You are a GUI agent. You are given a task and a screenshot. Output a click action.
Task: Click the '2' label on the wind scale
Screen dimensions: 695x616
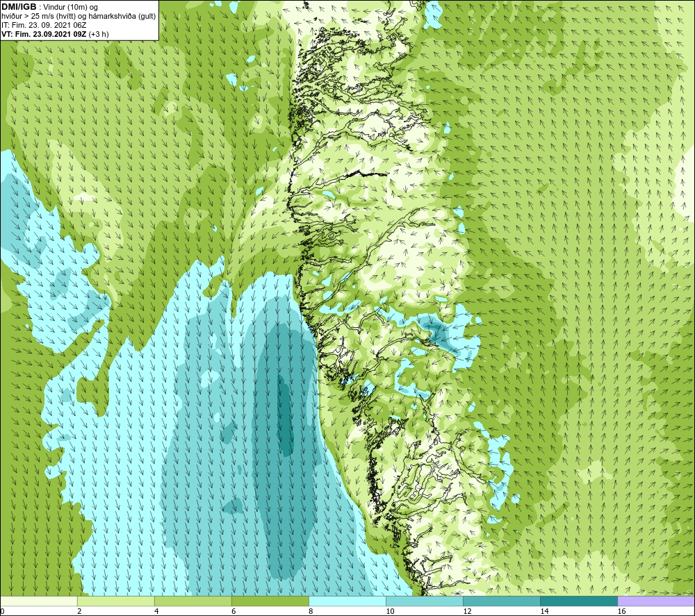79,611
